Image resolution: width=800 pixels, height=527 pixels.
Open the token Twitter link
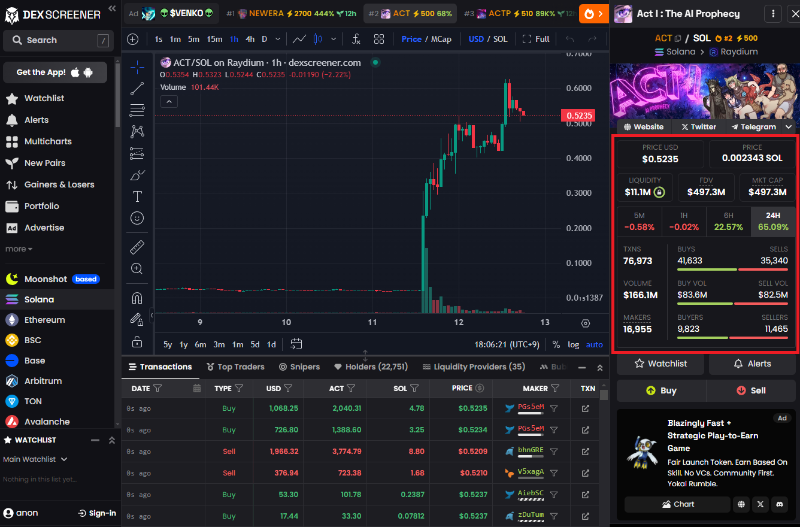pos(698,127)
